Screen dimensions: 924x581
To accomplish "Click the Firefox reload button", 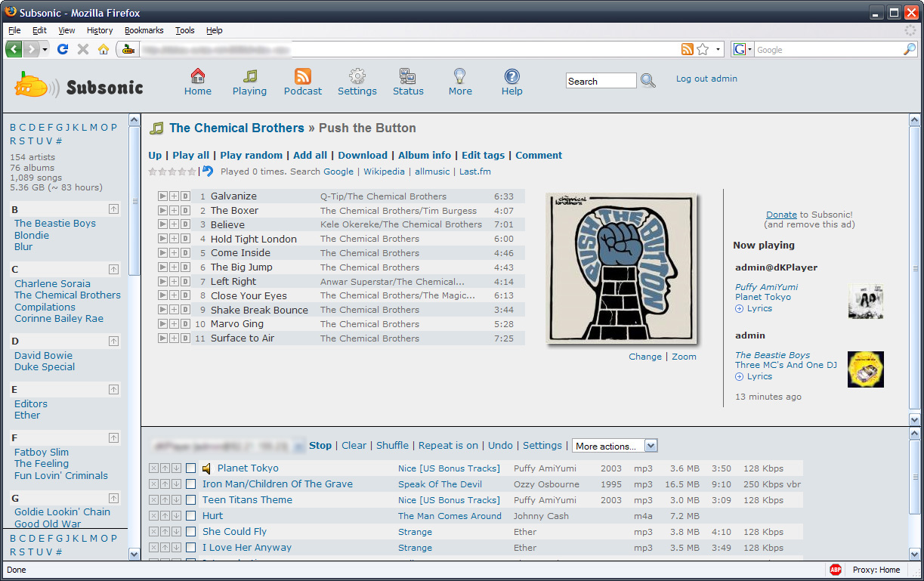I will 63,49.
